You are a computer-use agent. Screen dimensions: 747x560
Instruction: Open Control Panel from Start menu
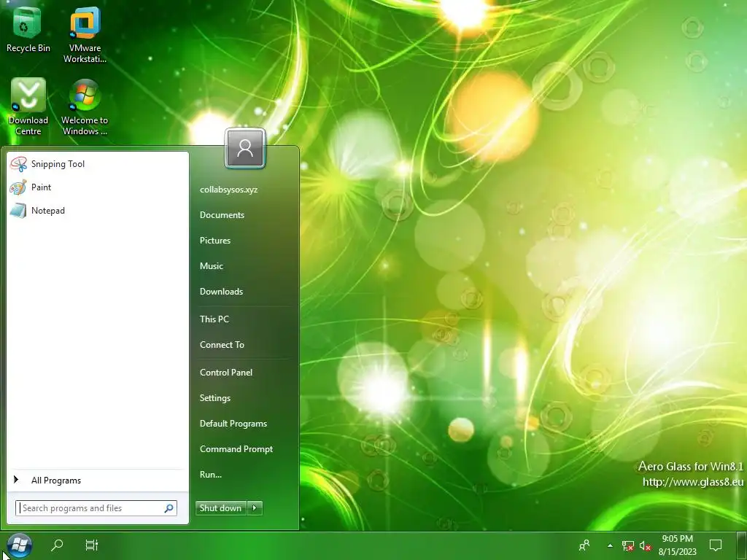tap(226, 373)
